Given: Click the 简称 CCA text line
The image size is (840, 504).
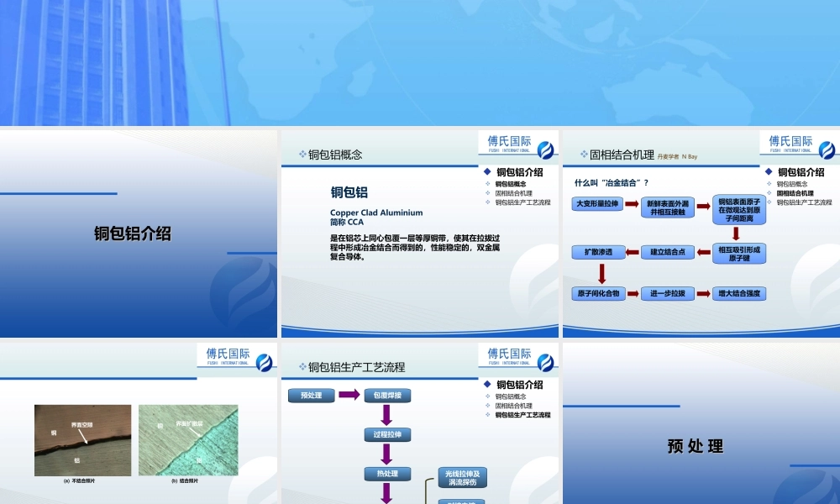Looking at the screenshot, I should pos(347,222).
